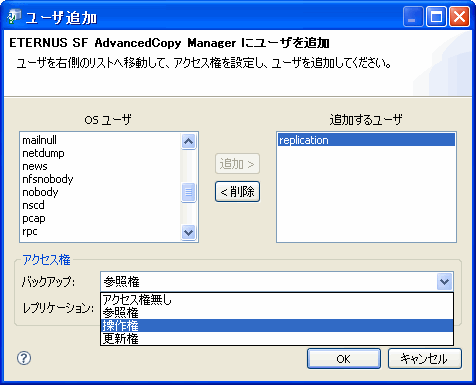The height and width of the screenshot is (385, 476).
Task: Maximize the ユーザ追加 dialog
Action: (436, 17)
